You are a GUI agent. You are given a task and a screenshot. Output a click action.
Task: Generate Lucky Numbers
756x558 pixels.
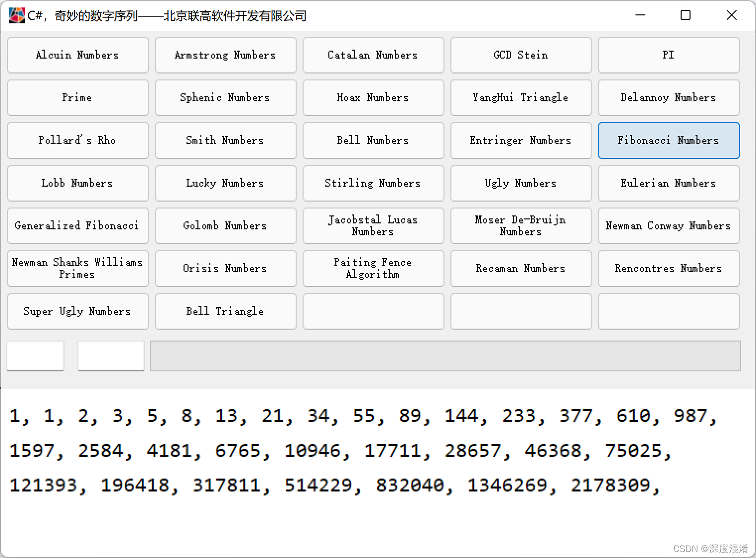pyautogui.click(x=225, y=183)
